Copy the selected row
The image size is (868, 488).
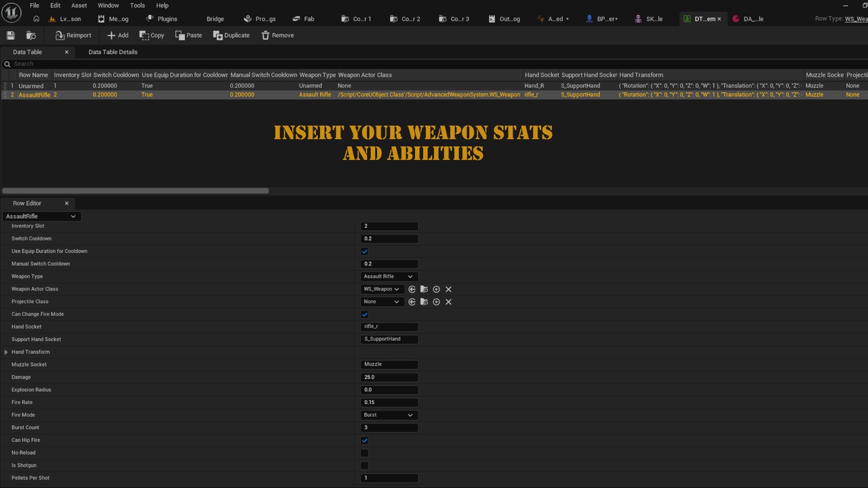(x=152, y=35)
